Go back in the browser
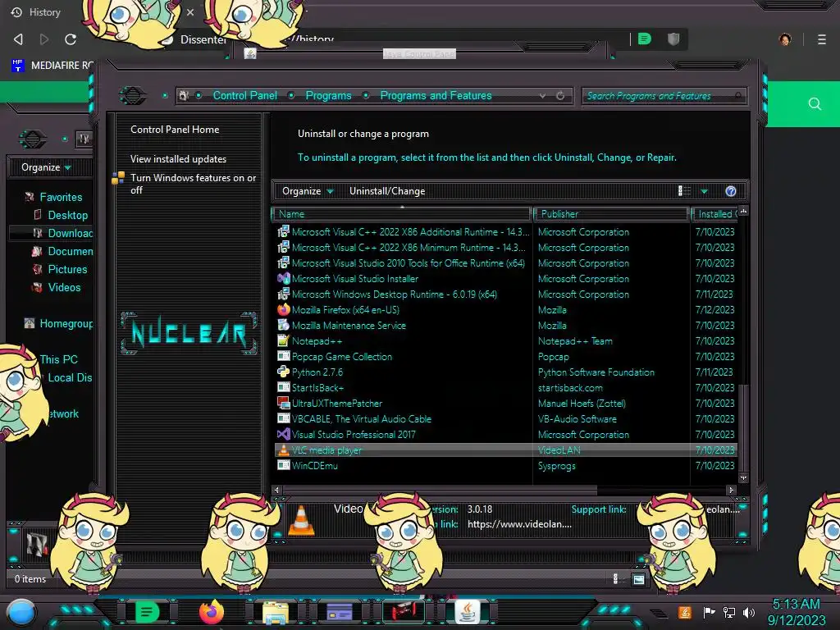The image size is (840, 630). click(18, 39)
